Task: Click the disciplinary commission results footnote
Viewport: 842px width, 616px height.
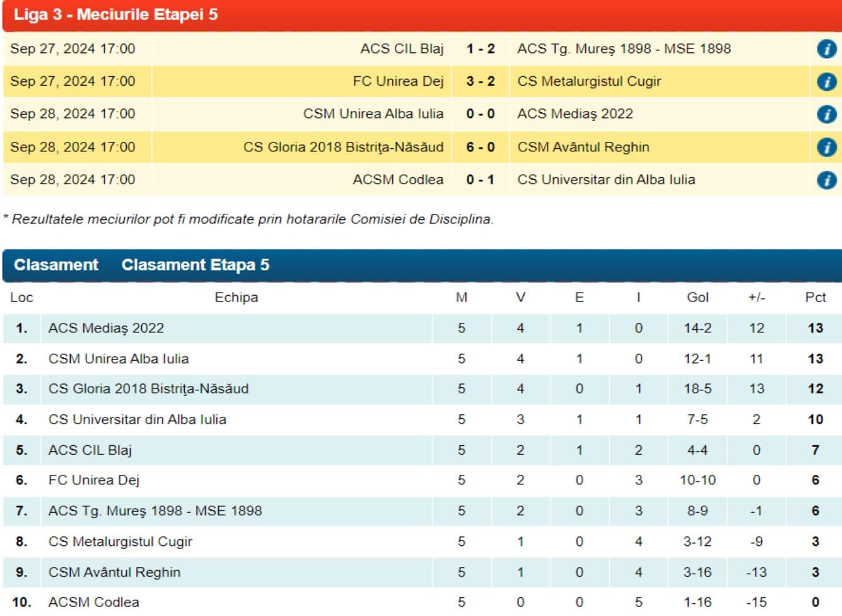Action: click(249, 219)
